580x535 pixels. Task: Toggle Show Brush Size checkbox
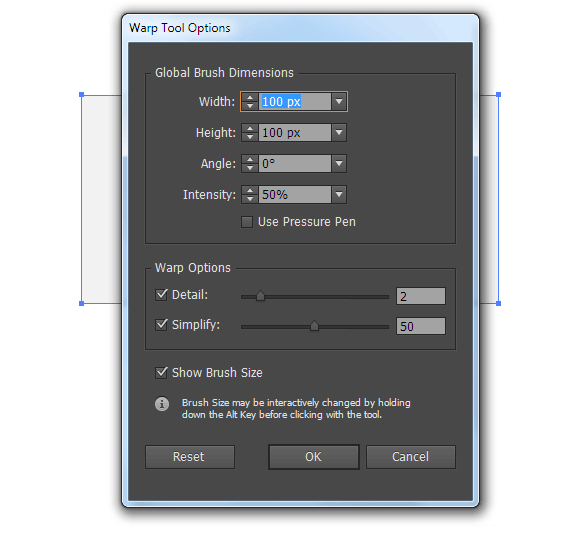click(x=161, y=373)
